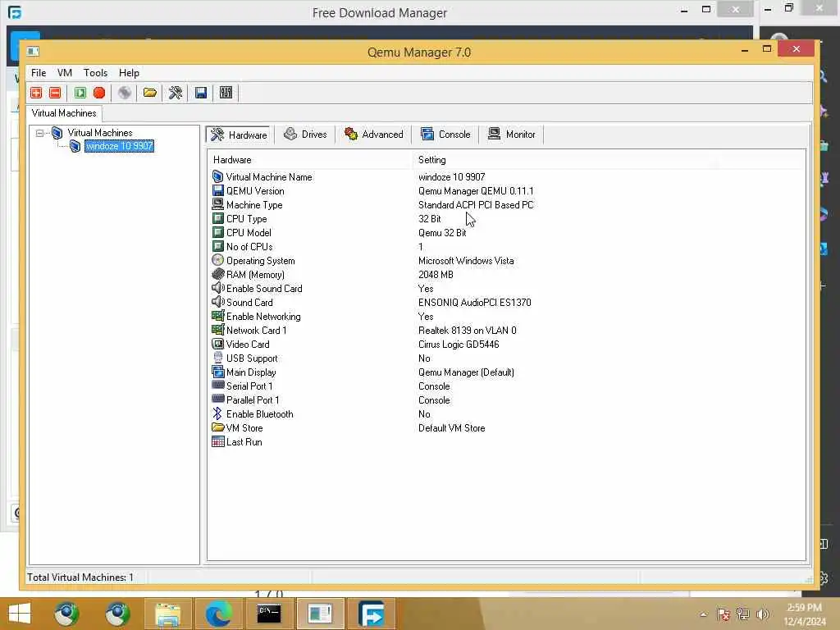This screenshot has width=840, height=630.
Task: Click the VM Store folder icon
Action: [217, 427]
